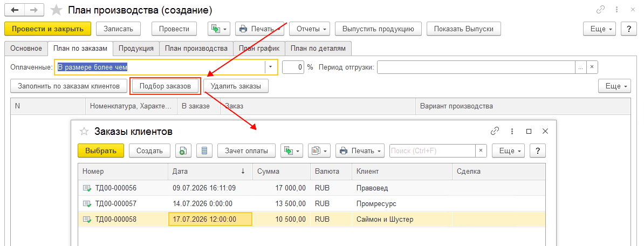Click client Промресурс cell
The image size is (644, 246).
point(402,203)
